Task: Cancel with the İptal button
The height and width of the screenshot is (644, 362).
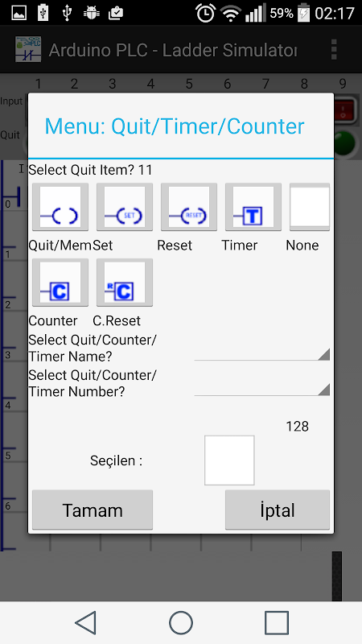Action: (278, 510)
